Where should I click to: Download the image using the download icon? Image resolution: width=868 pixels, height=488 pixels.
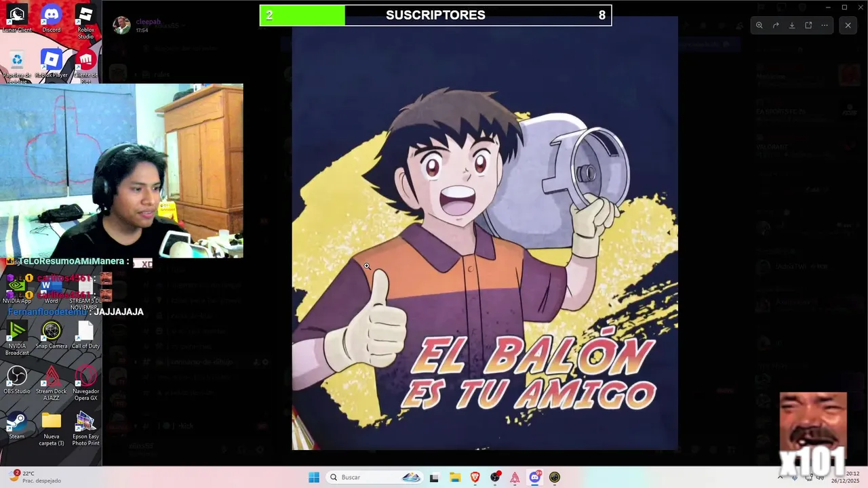pyautogui.click(x=792, y=25)
